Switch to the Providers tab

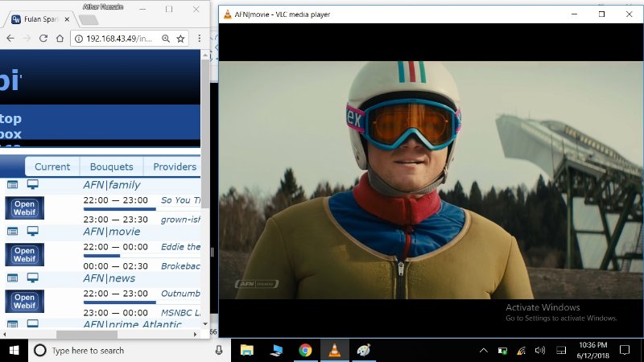coord(175,167)
